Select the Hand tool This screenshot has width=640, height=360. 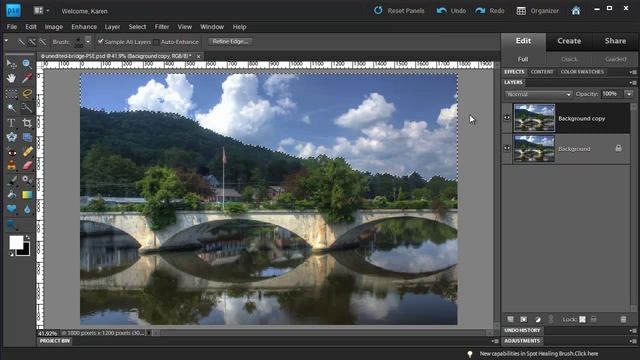pyautogui.click(x=11, y=78)
